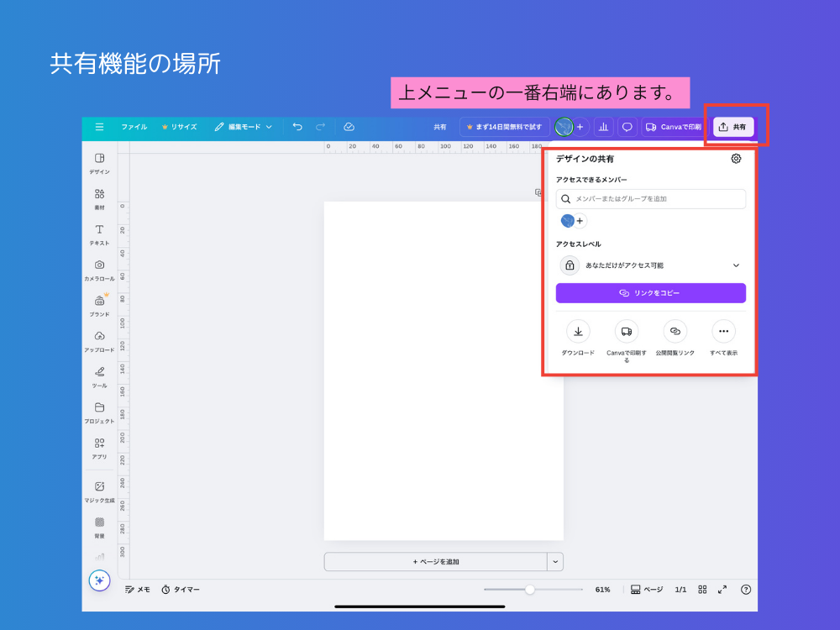Open マジック生成 in sidebar

point(99,491)
